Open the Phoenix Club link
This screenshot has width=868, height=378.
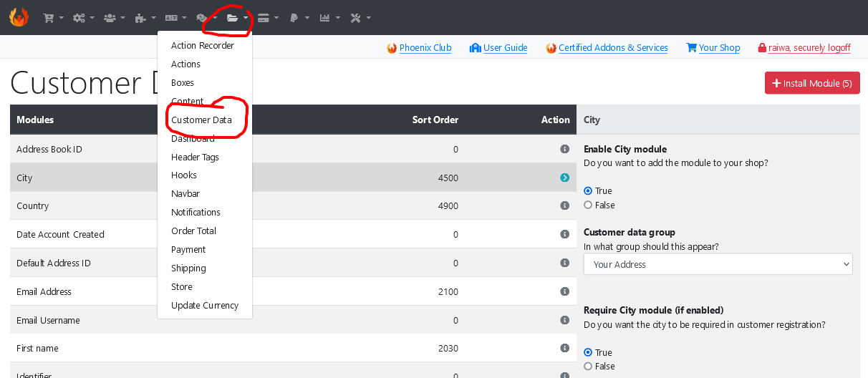tap(419, 48)
